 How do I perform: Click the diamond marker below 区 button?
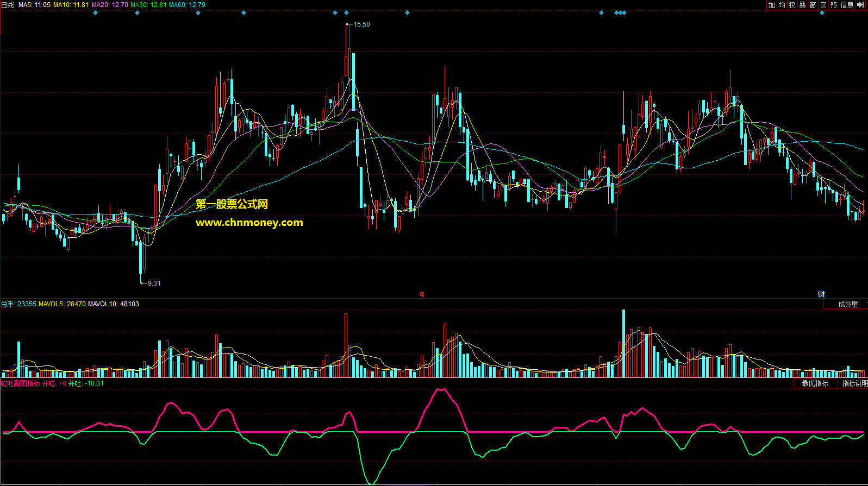pos(822,12)
